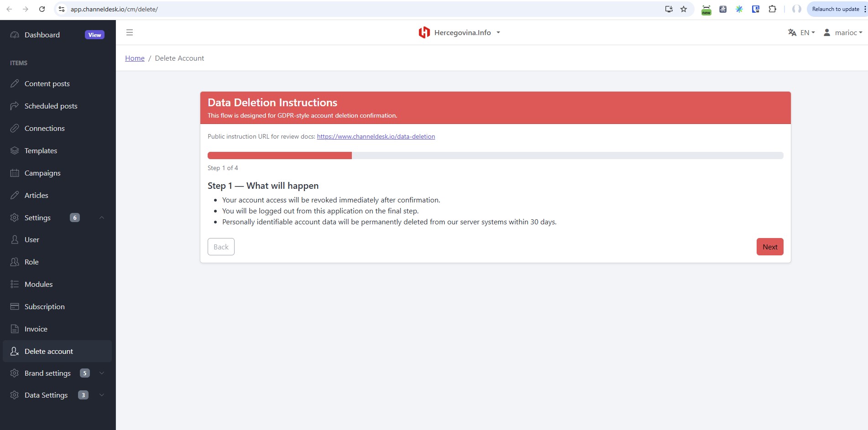Viewport: 868px width, 430px height.
Task: Open Subscription menu item
Action: coord(44,306)
